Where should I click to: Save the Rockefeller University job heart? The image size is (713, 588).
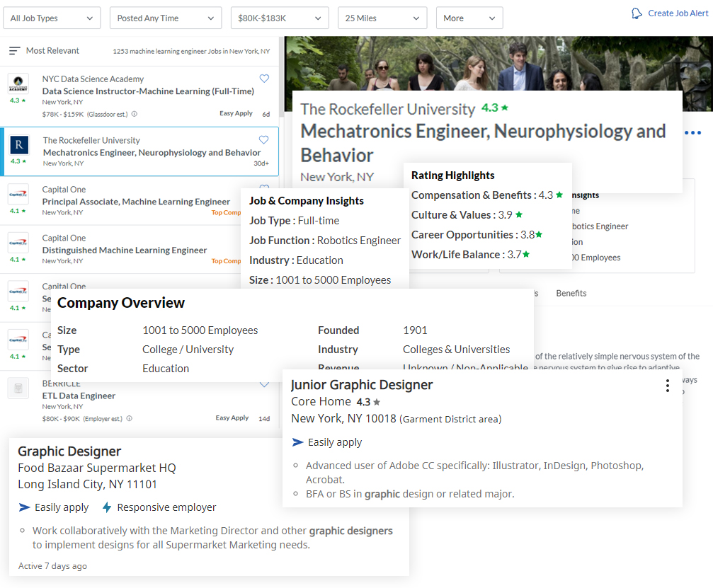tap(263, 139)
